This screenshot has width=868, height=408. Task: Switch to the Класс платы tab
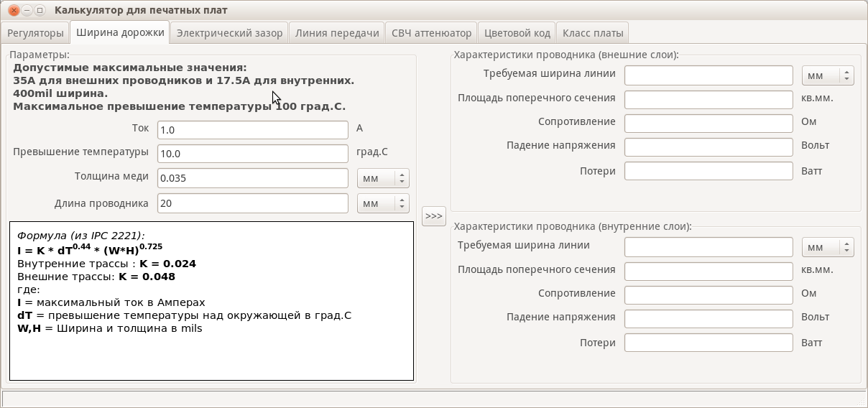[593, 33]
